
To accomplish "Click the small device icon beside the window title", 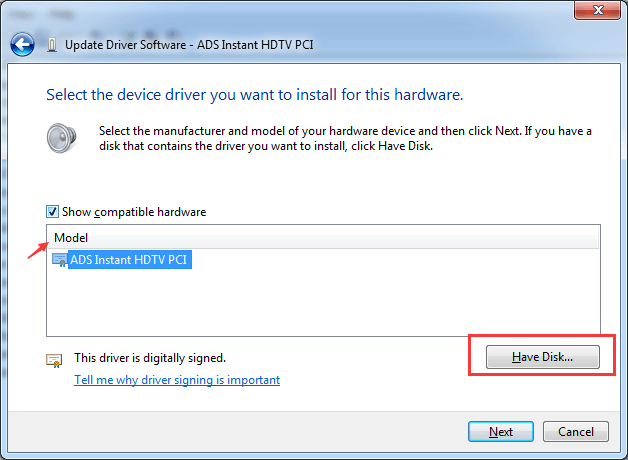I will [52, 44].
